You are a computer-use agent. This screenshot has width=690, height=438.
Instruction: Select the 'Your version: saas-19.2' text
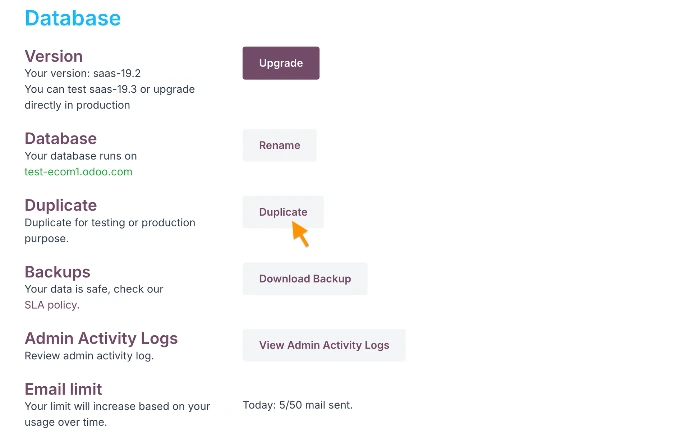point(83,73)
